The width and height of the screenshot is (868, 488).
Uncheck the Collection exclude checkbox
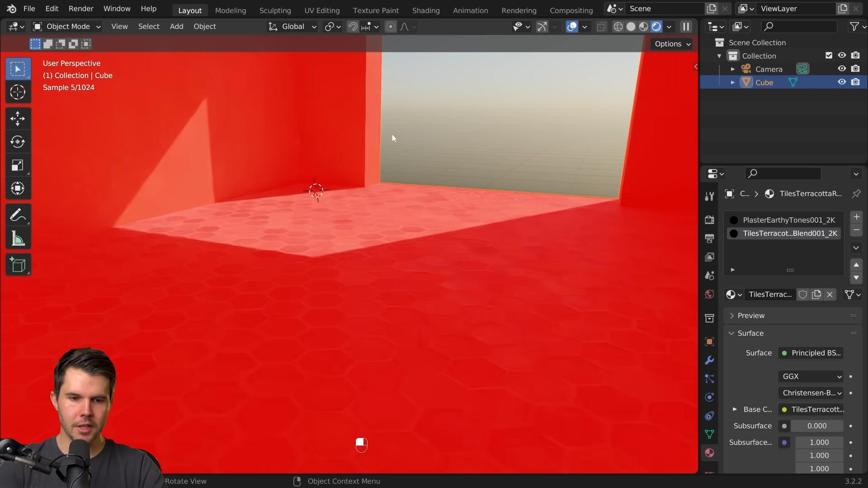tap(829, 55)
